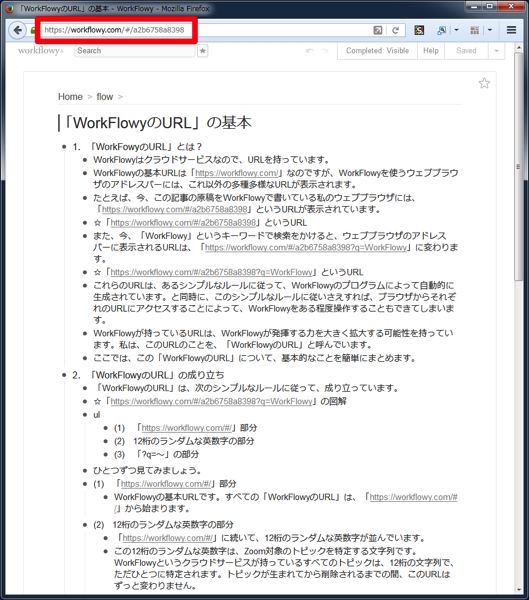Click the text ひとつずつ見てみましょう。
529x600 pixels.
click(x=147, y=470)
